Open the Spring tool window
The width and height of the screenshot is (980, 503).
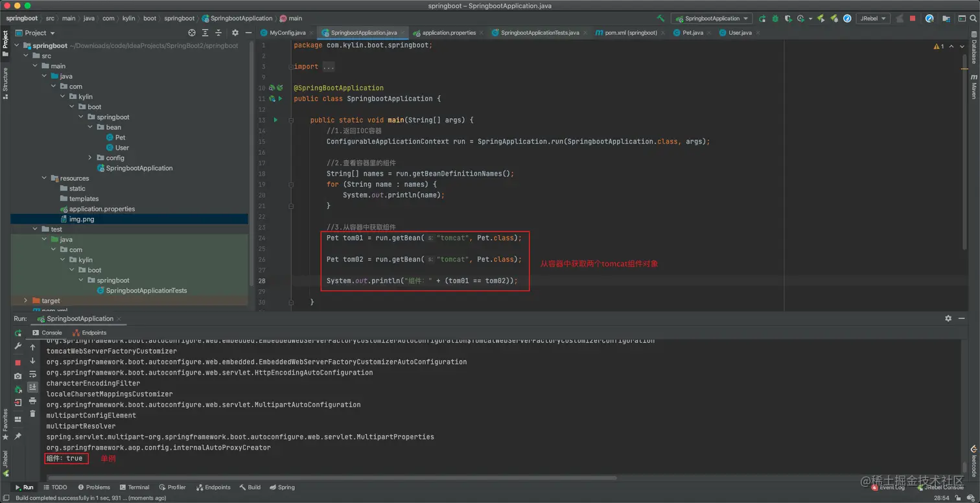pyautogui.click(x=282, y=487)
